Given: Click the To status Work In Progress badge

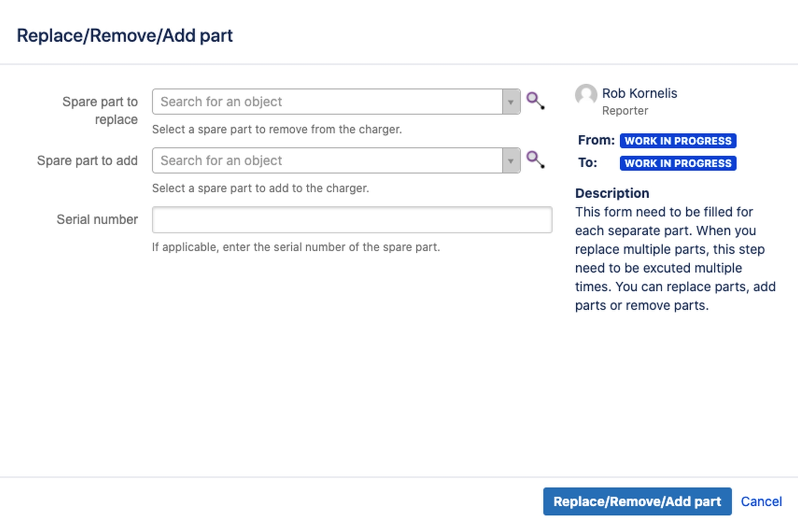Looking at the screenshot, I should tap(677, 163).
